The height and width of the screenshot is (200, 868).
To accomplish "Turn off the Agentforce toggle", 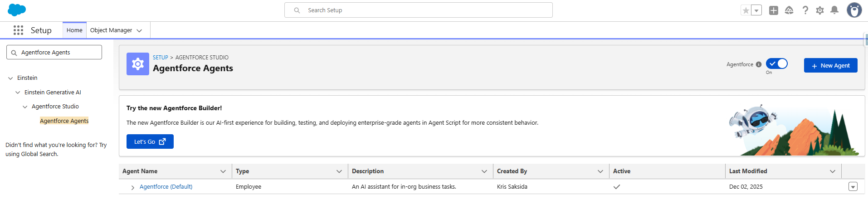I will [777, 64].
